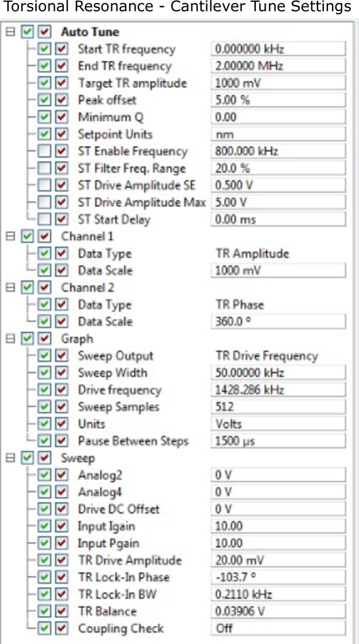Edit Sweep Samples 512 field
Viewport: 359px width, 644px height.
278,407
